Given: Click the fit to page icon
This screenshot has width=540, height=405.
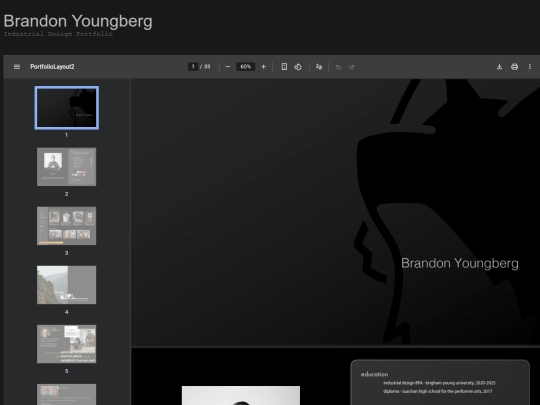Looking at the screenshot, I should [x=284, y=67].
